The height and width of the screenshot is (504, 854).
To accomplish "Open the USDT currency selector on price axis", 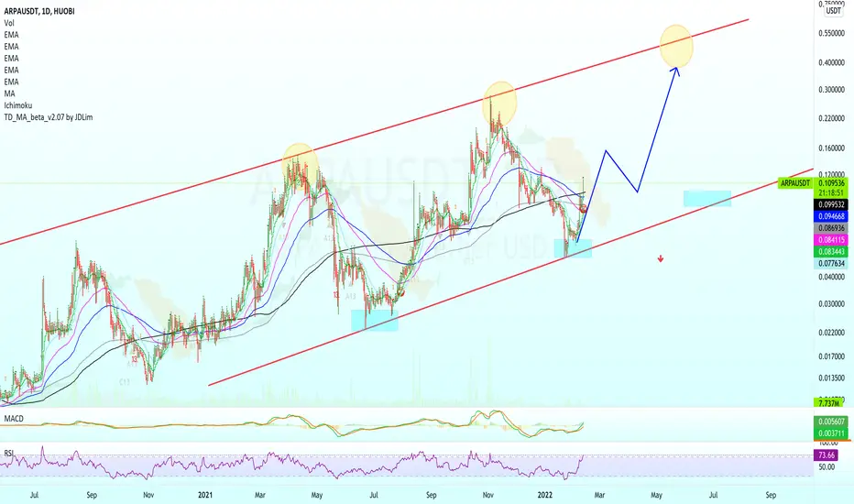I will [x=833, y=11].
